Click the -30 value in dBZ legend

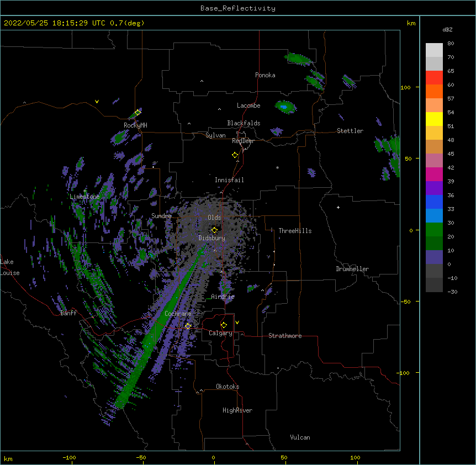coord(452,292)
